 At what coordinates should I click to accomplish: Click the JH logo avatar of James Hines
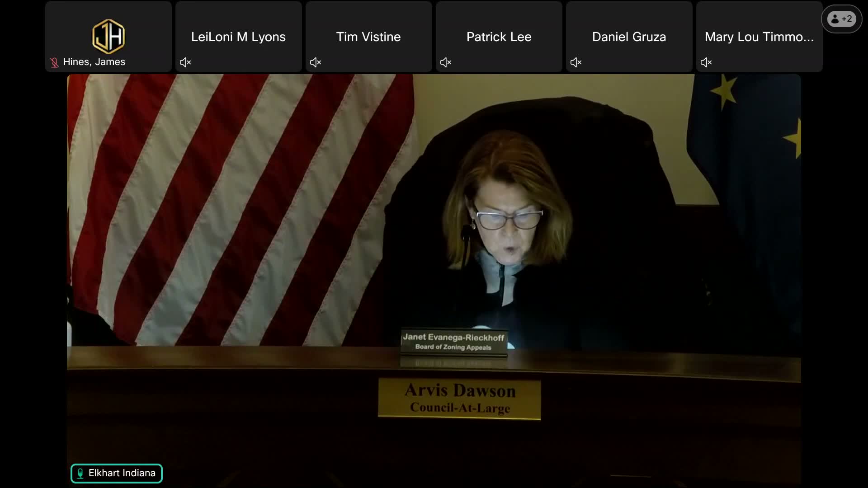108,36
